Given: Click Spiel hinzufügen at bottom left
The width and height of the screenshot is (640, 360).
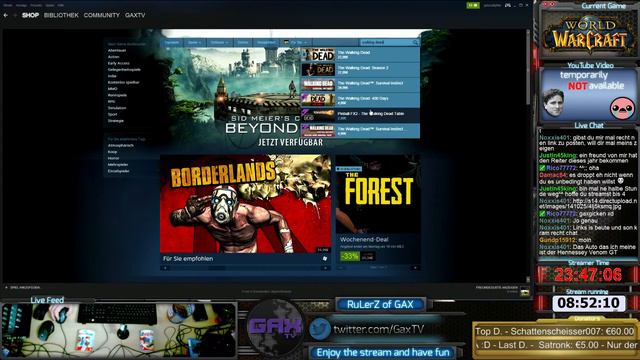Looking at the screenshot, I should coord(23,287).
